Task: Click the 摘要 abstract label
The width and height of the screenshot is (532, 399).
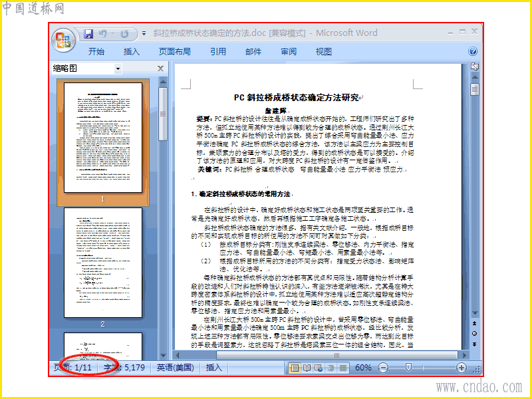Action: [205, 119]
